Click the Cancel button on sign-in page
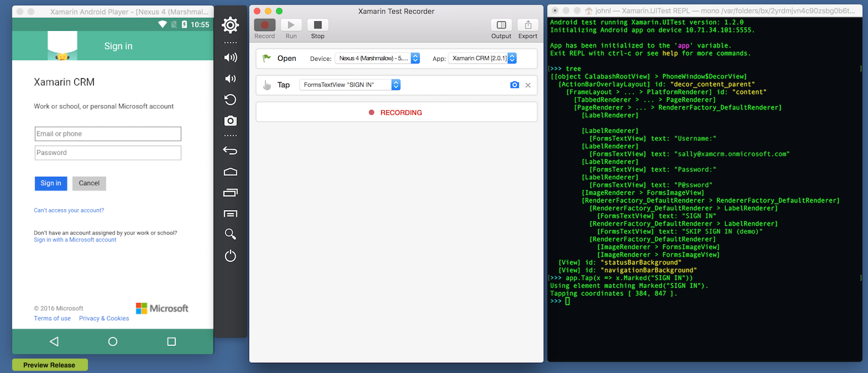Image resolution: width=868 pixels, height=373 pixels. pos(89,183)
